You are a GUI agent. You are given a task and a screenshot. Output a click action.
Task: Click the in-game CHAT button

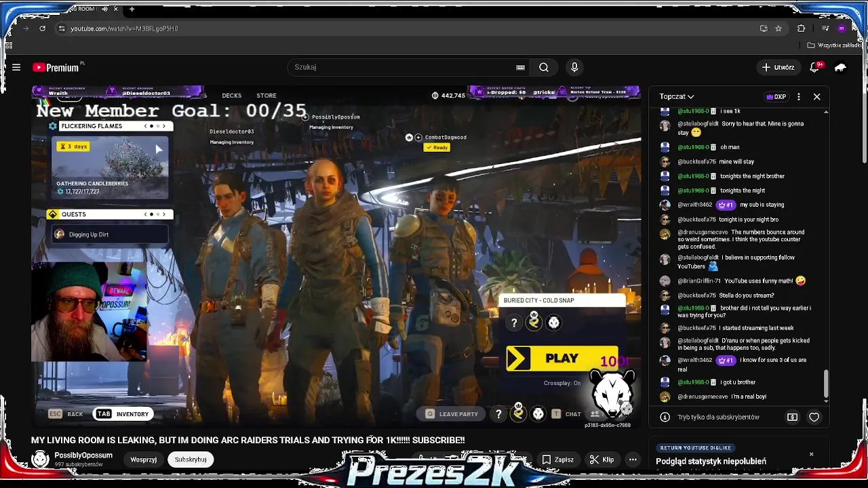click(566, 413)
